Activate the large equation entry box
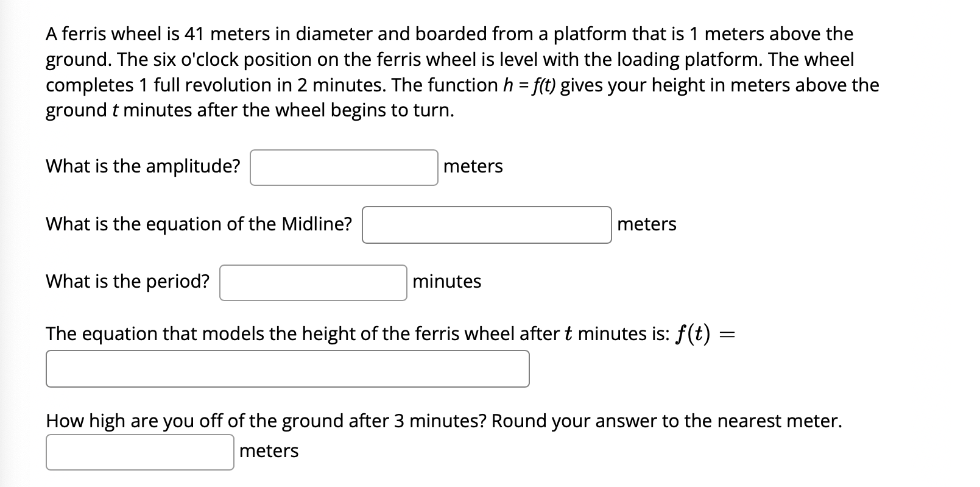Viewport: 980px width, 487px height. (x=286, y=368)
